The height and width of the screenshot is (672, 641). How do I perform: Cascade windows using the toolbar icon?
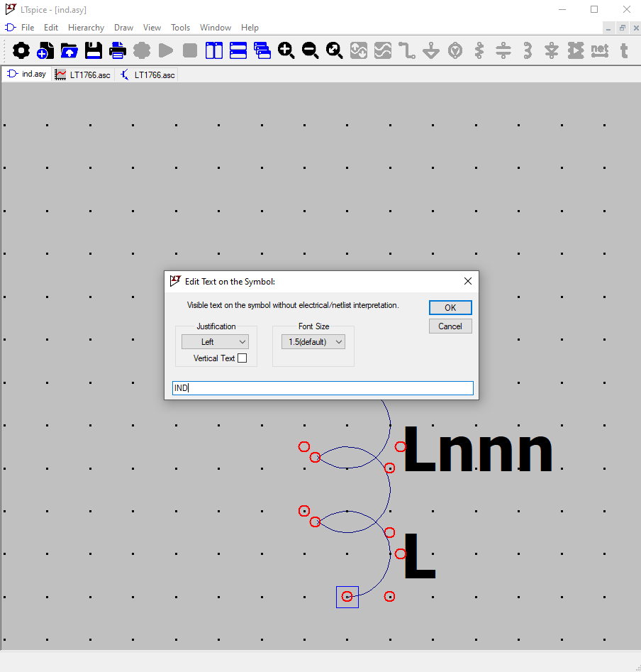(262, 50)
